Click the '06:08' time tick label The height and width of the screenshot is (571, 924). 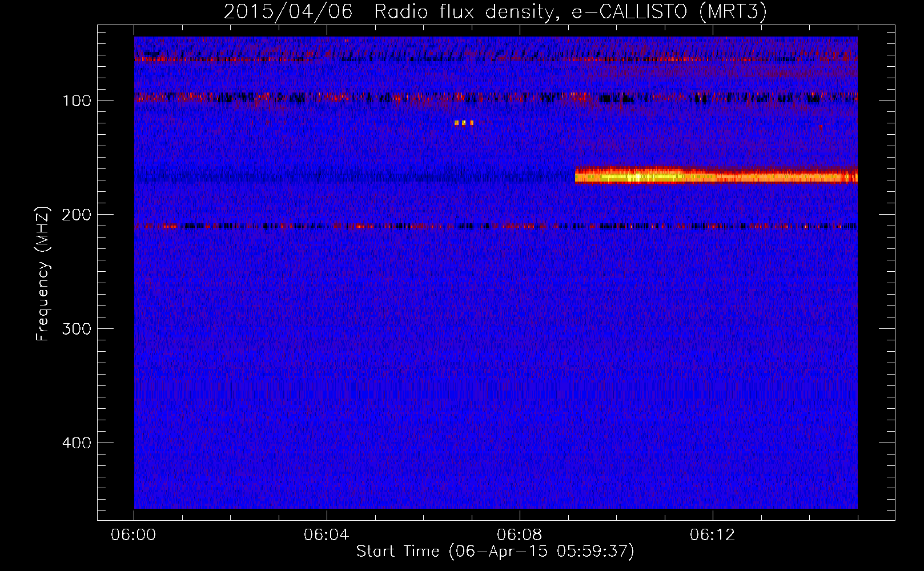(520, 534)
